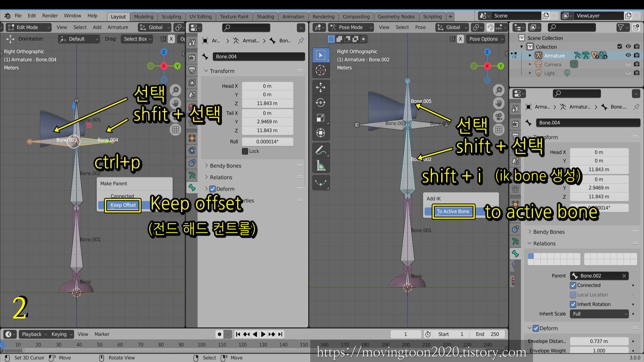644x362 pixels.
Task: Switch to the Animation workspace tab
Action: (x=293, y=16)
